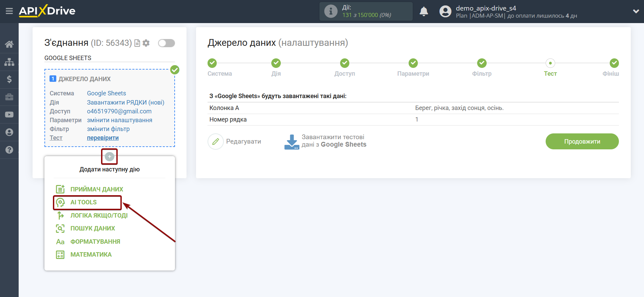Open the hamburger menu in header
This screenshot has width=644, height=297.
point(9,11)
